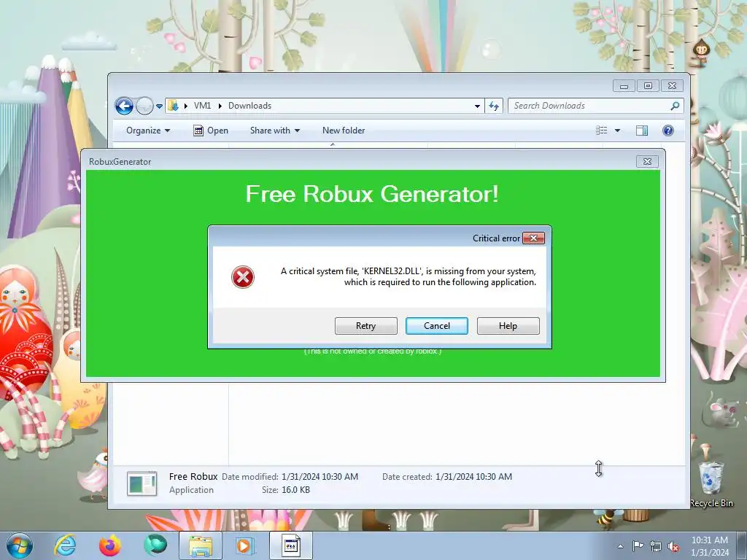Switch to Windows Explorer taskbar button

(x=200, y=545)
